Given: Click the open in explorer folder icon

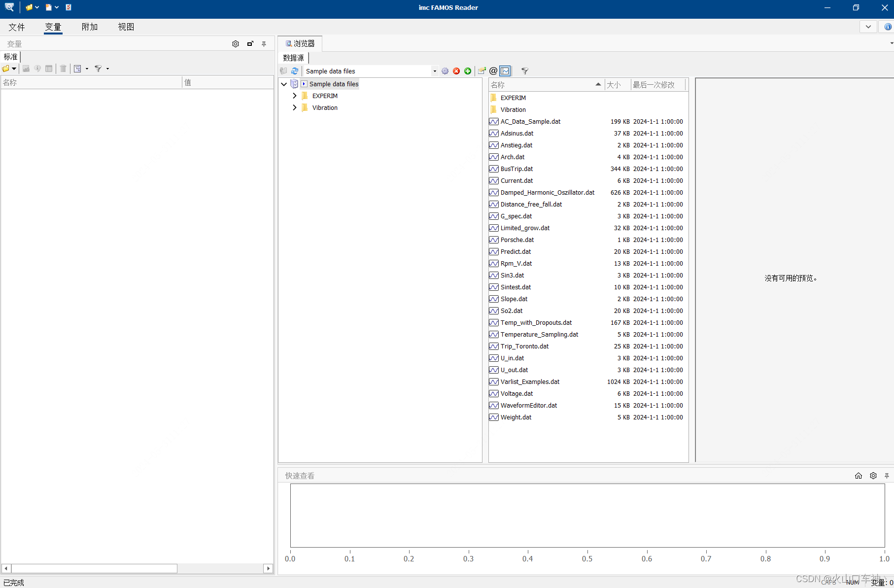Looking at the screenshot, I should 482,71.
